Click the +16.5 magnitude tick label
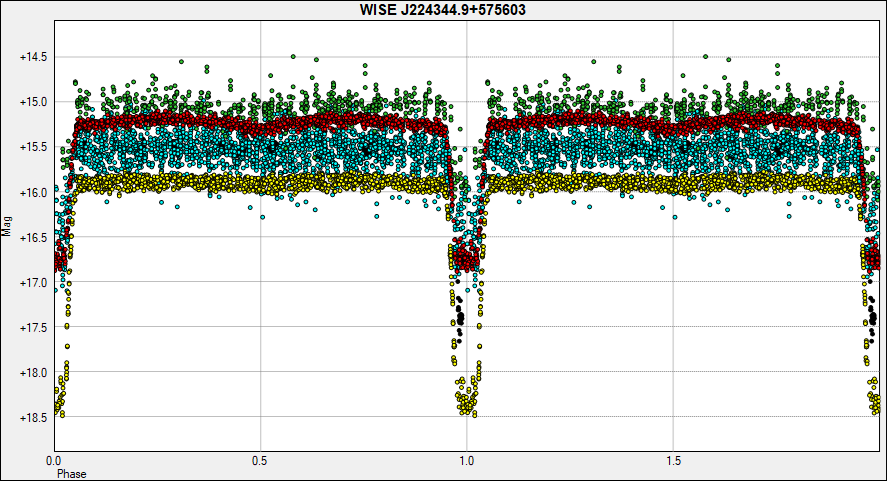 33,238
